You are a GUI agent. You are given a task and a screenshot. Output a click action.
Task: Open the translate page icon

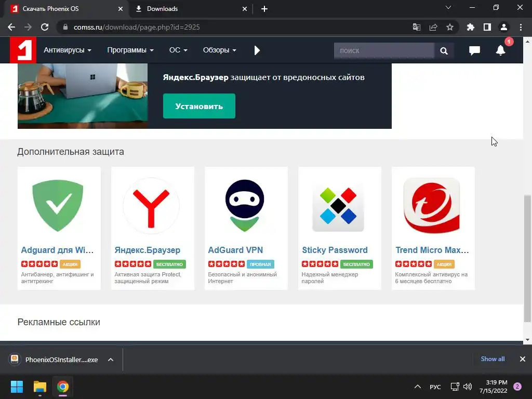click(416, 27)
